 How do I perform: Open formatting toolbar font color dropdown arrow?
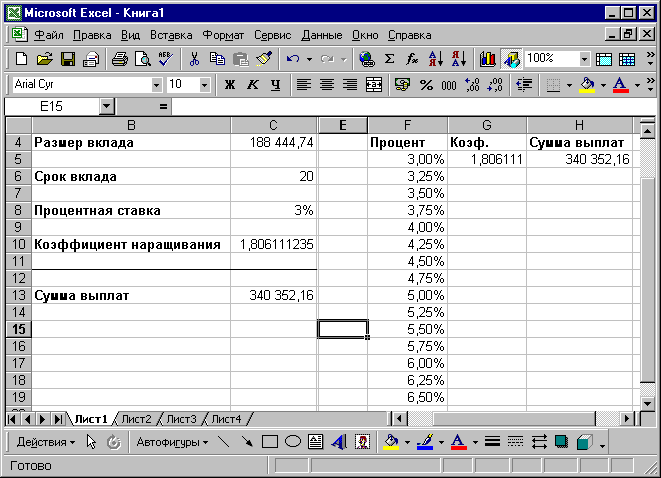click(637, 85)
